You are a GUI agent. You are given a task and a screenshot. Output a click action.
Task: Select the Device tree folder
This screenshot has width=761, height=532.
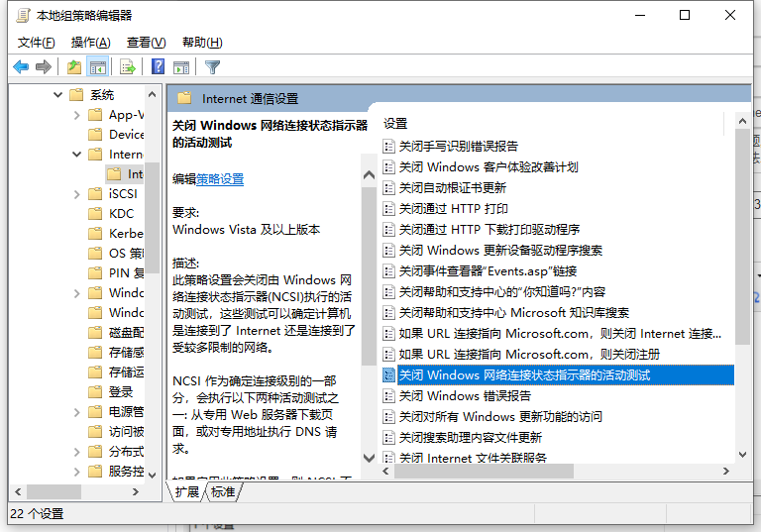126,135
